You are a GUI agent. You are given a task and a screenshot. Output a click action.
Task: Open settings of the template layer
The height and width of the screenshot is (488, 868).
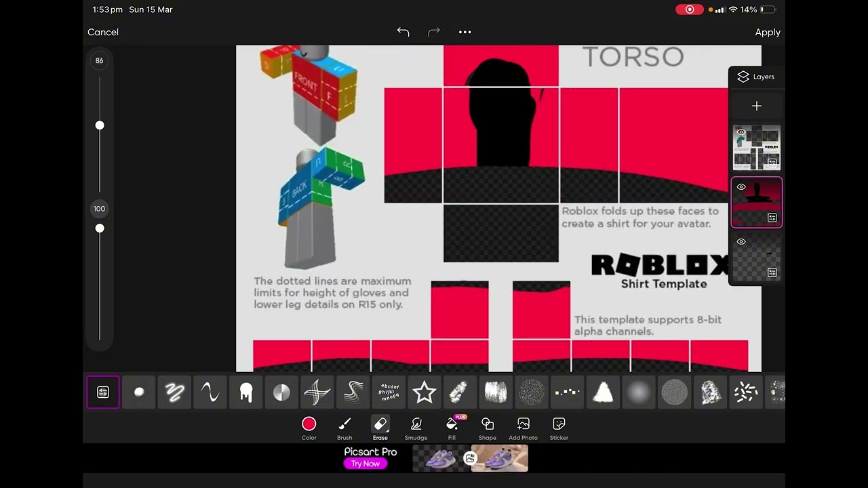(772, 163)
